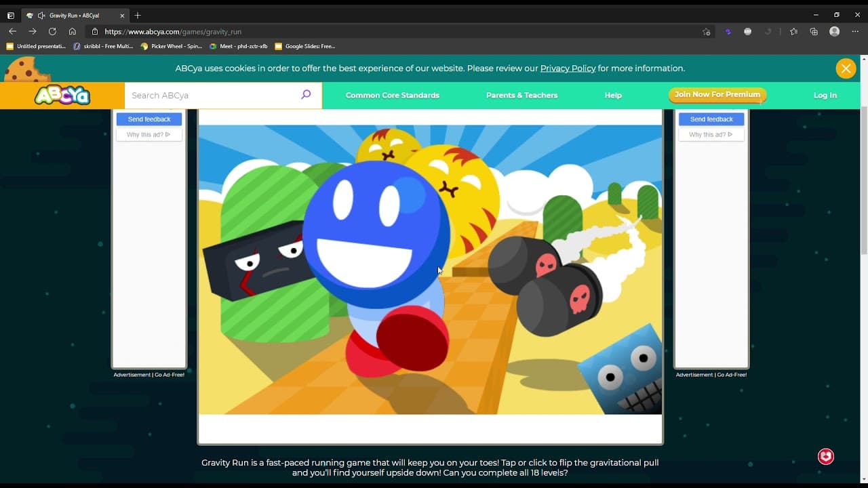Click the Gravity Run description text
868x488 pixels.
coord(430,468)
